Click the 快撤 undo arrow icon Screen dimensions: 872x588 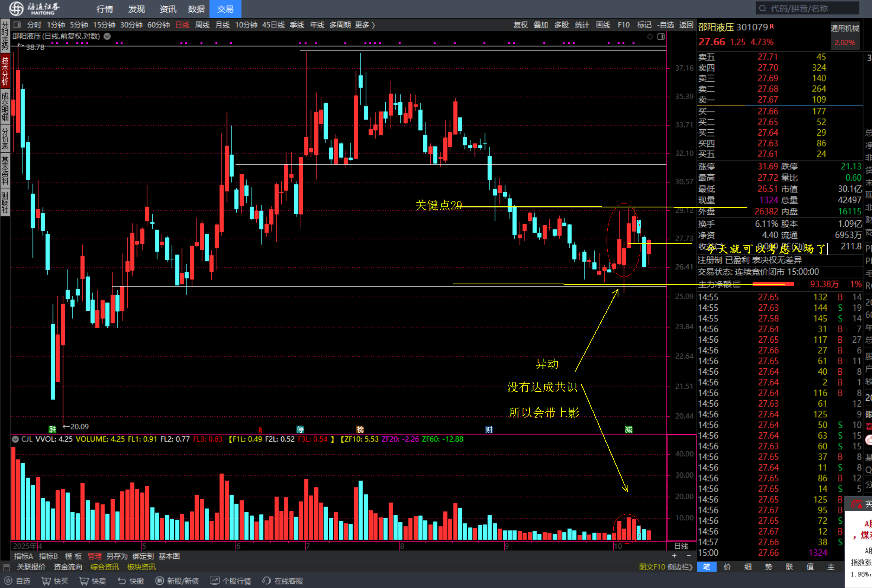tap(122, 581)
